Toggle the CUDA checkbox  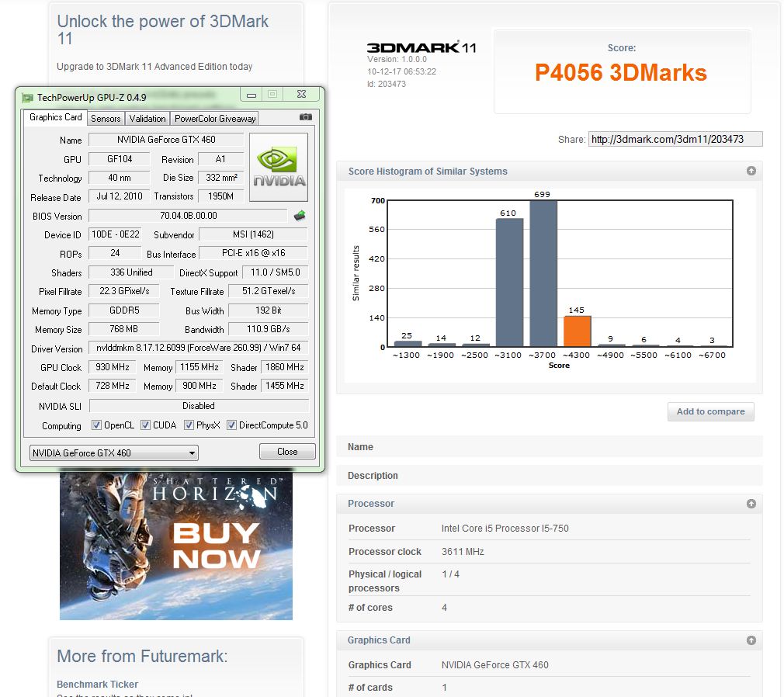click(x=145, y=425)
